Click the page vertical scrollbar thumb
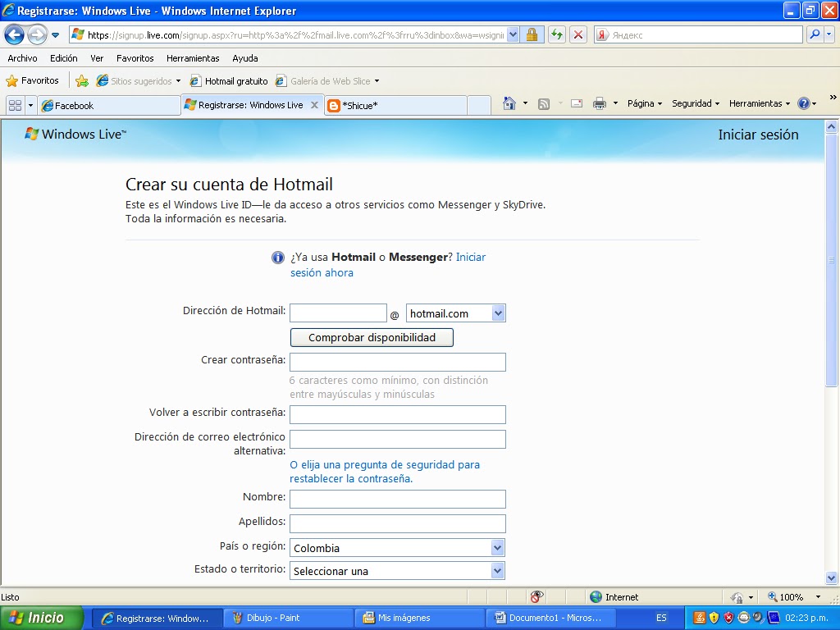Screen dimensions: 840x630 pos(831,260)
